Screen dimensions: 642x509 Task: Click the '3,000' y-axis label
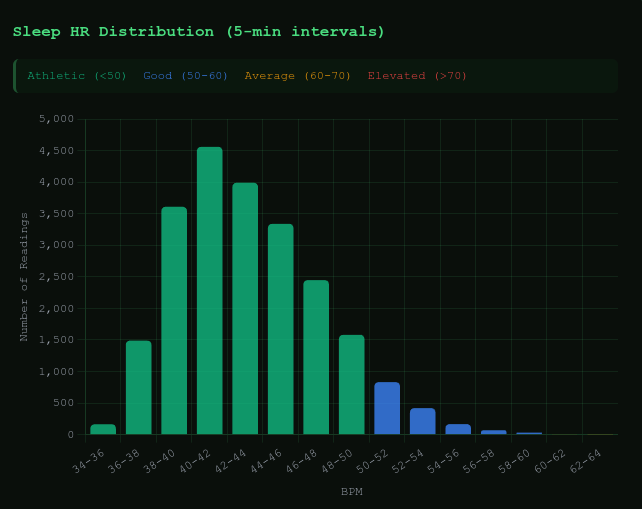click(57, 245)
